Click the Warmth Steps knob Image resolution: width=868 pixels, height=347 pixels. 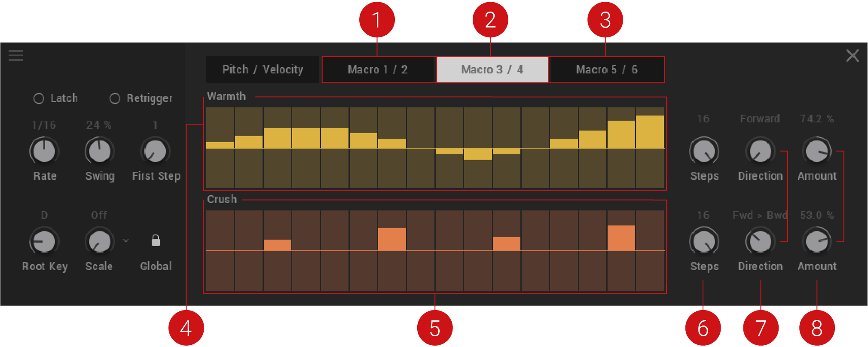pyautogui.click(x=704, y=151)
